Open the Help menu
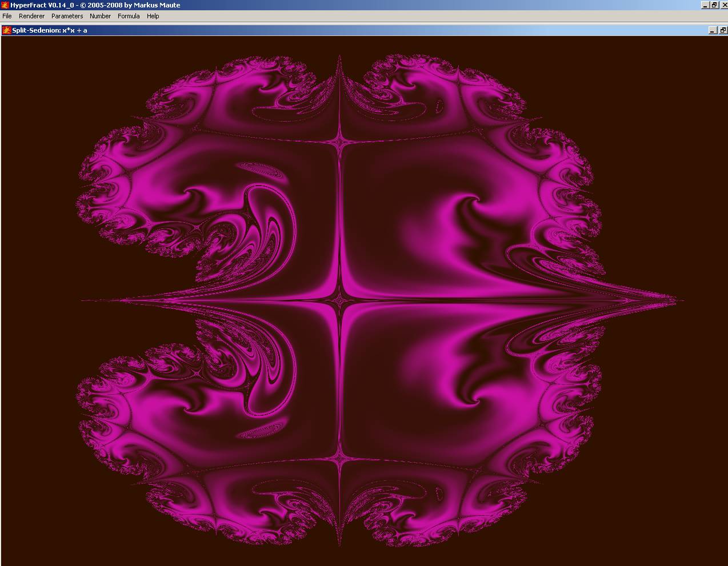The width and height of the screenshot is (728, 566). coord(153,16)
